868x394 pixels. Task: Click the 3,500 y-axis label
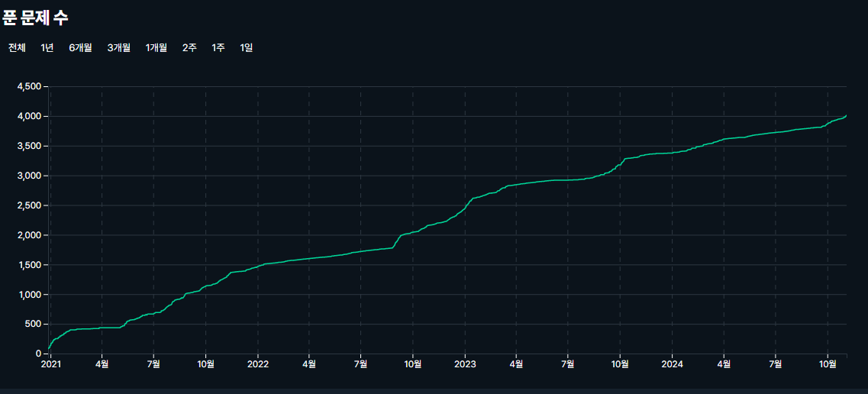(x=29, y=146)
